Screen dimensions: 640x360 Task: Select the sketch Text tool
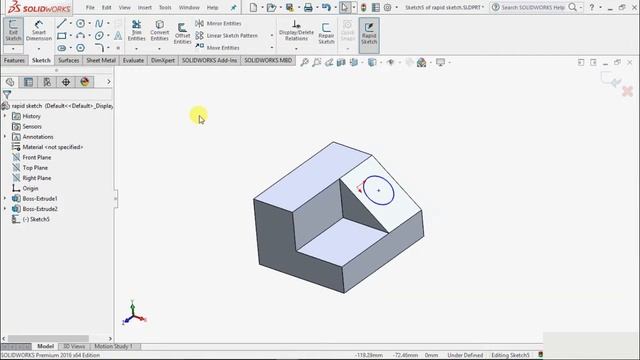pyautogui.click(x=118, y=36)
